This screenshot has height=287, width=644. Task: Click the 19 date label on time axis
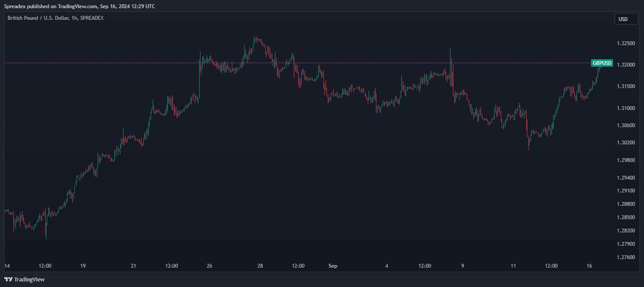[x=83, y=266]
